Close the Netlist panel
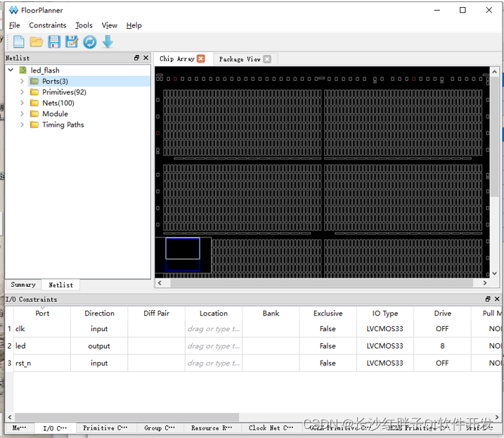The width and height of the screenshot is (504, 438). (x=146, y=58)
